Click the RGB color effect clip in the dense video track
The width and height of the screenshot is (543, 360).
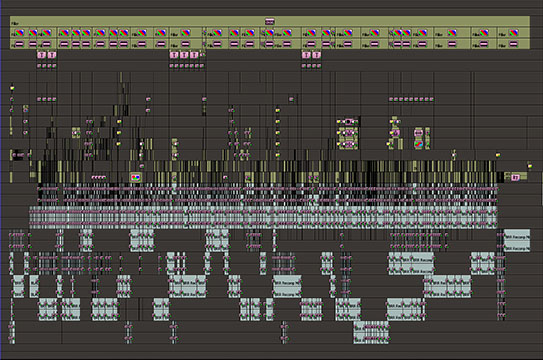pyautogui.click(x=135, y=178)
